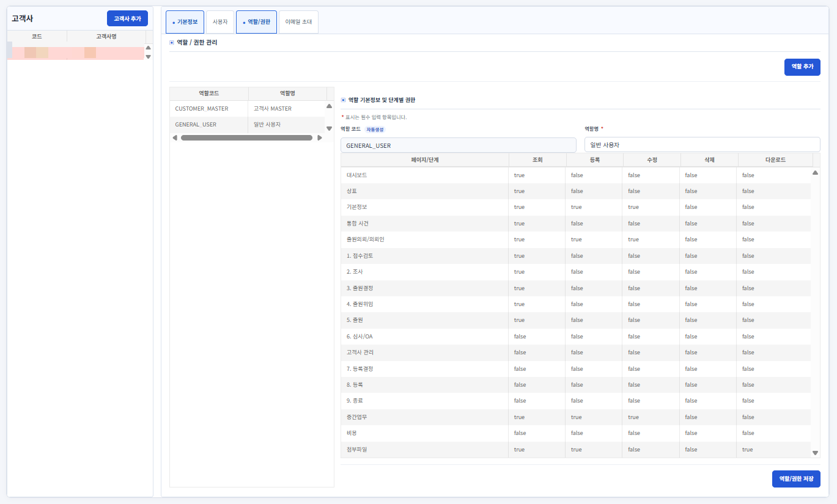
Task: Add a new role with 역할 추가
Action: click(802, 67)
